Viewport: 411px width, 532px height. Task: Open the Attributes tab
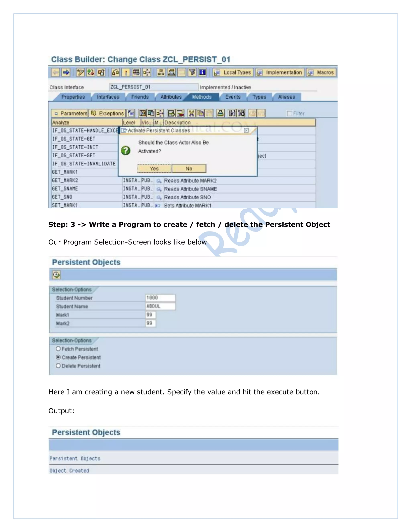pos(171,97)
